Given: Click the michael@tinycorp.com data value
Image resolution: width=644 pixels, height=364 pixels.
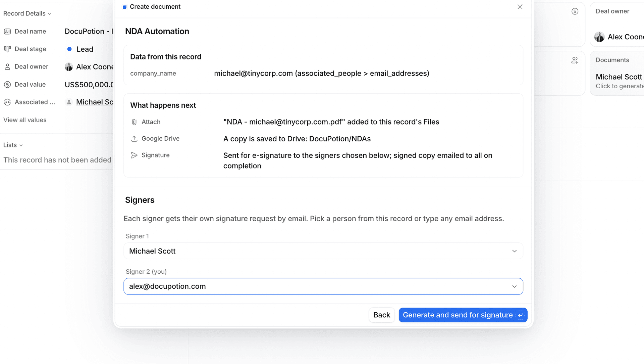Looking at the screenshot, I should point(322,74).
